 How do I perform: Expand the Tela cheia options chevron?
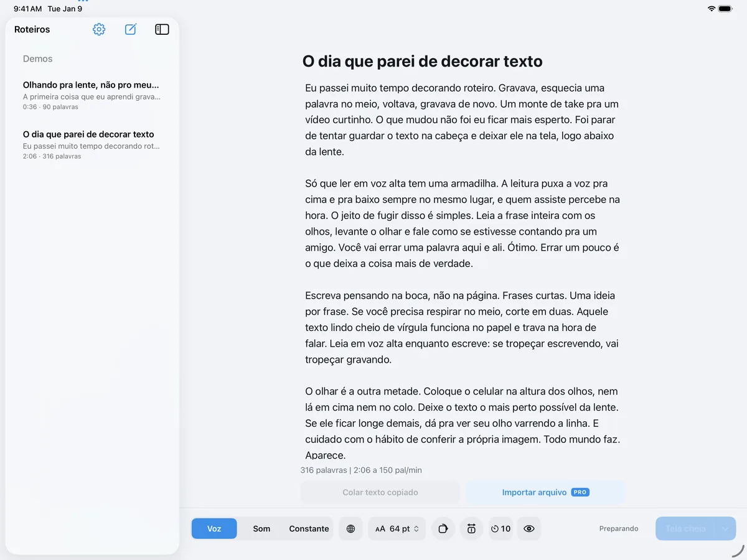tap(725, 529)
